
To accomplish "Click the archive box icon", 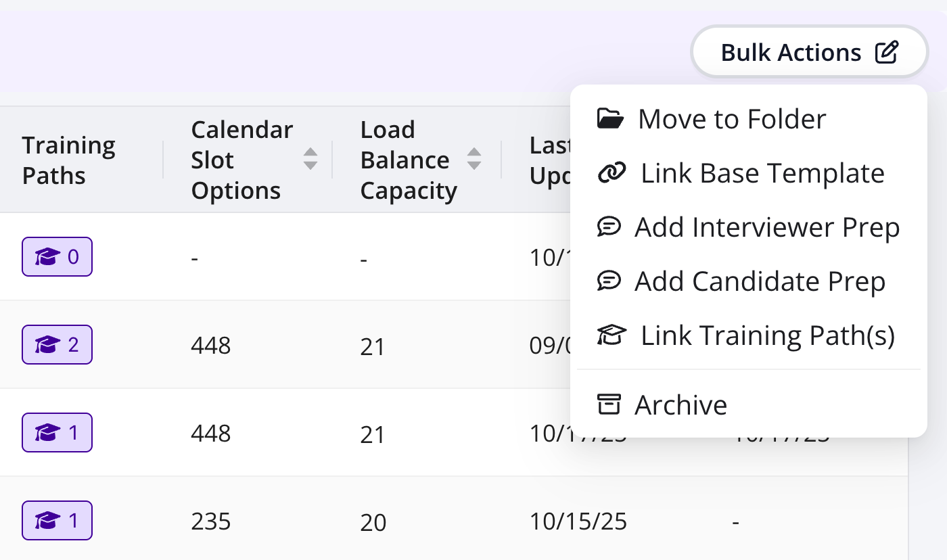I will coord(609,404).
